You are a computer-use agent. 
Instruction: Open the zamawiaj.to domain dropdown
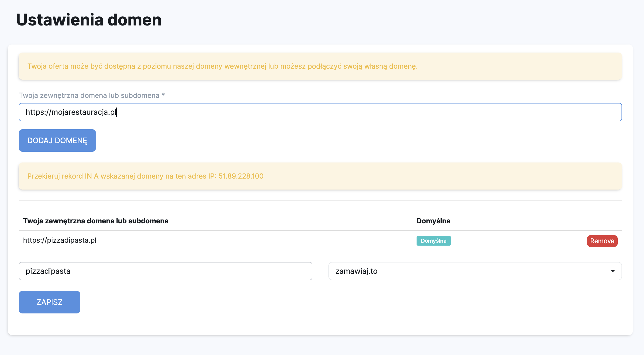[475, 271]
